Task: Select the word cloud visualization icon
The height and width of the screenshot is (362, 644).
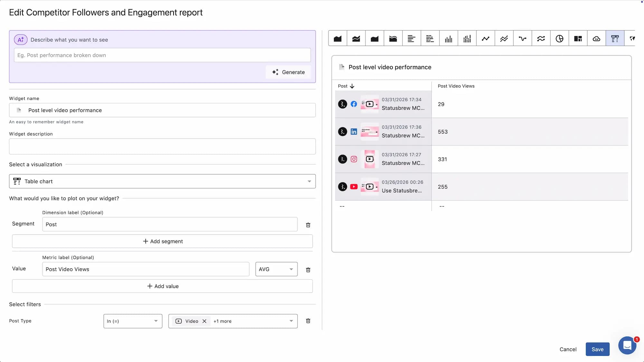Action: (596, 38)
